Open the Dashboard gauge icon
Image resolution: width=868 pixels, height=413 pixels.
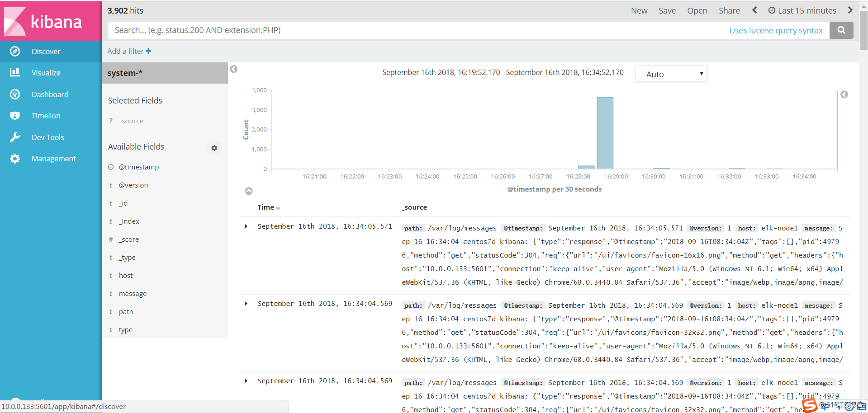click(15, 94)
